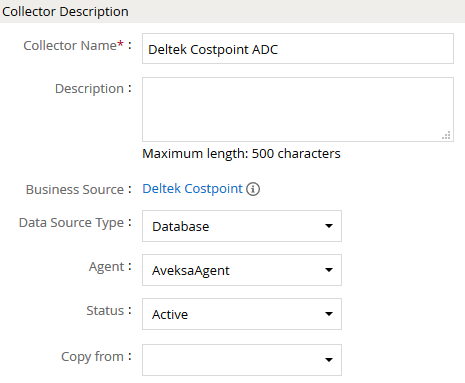Expand the Copy from dropdown
This screenshot has width=465, height=383.
click(x=242, y=360)
